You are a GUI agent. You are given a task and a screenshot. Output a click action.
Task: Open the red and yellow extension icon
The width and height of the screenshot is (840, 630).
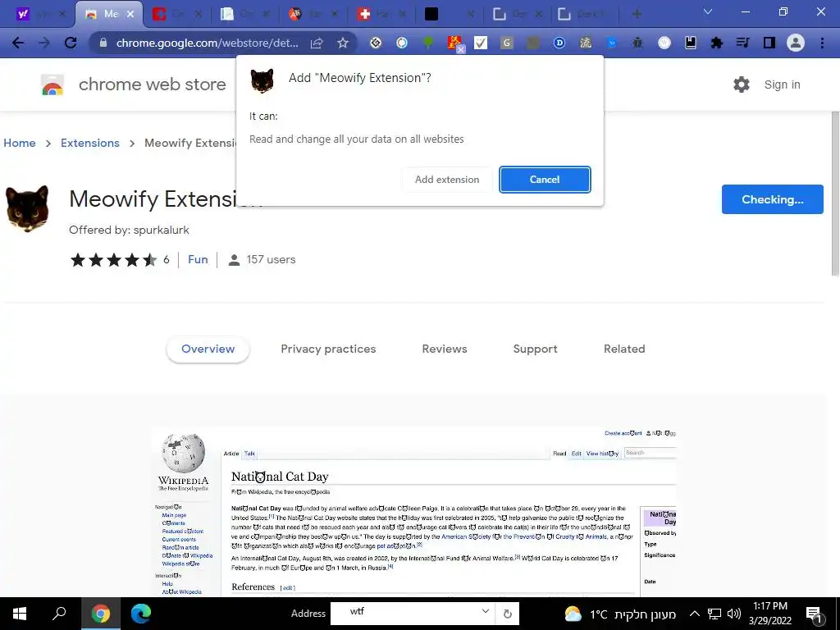[x=454, y=43]
